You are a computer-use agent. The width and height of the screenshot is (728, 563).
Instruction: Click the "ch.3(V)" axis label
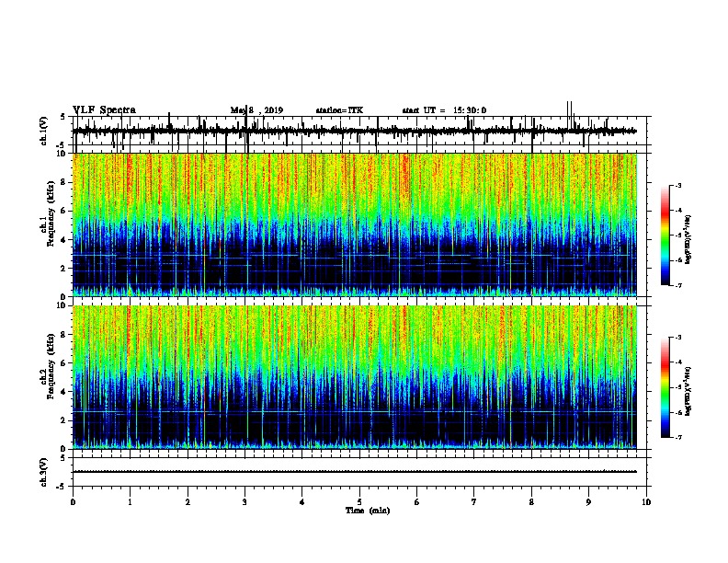(44, 472)
